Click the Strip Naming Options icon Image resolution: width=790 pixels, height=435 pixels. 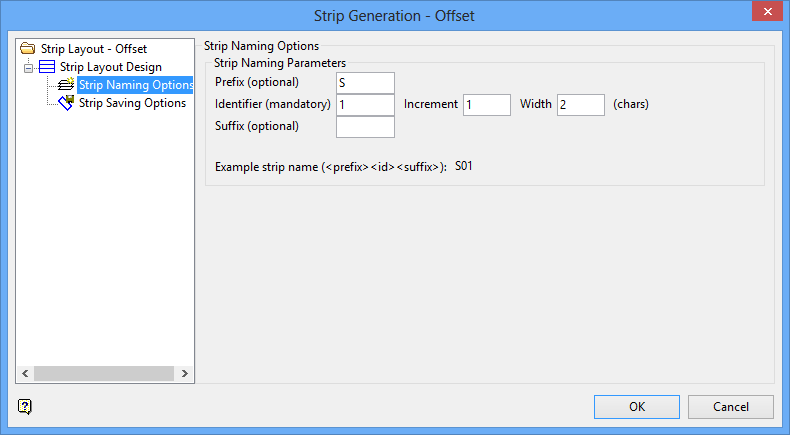coord(66,85)
